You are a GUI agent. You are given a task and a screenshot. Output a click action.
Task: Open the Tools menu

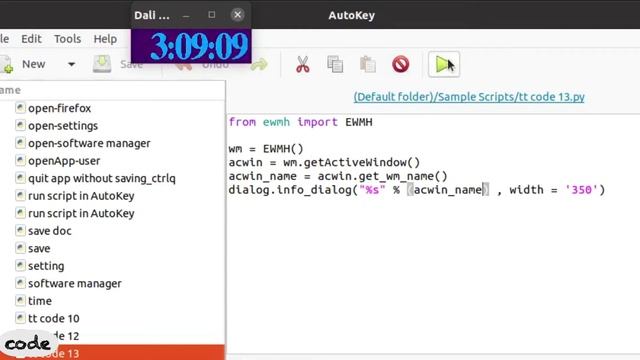click(67, 39)
